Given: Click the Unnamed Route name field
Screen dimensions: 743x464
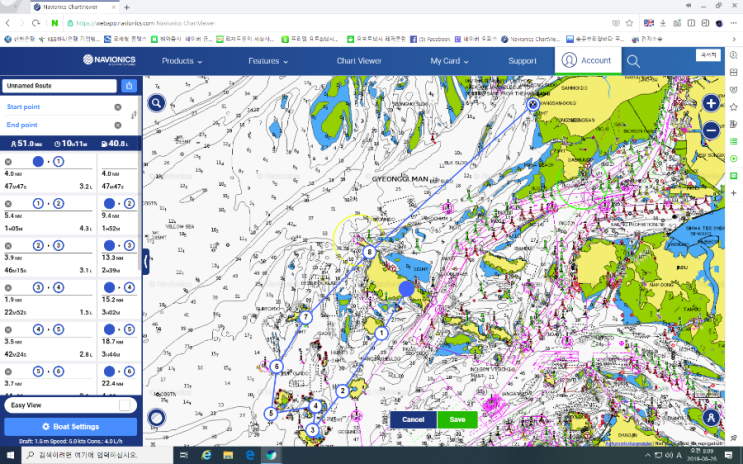Looking at the screenshot, I should point(59,86).
